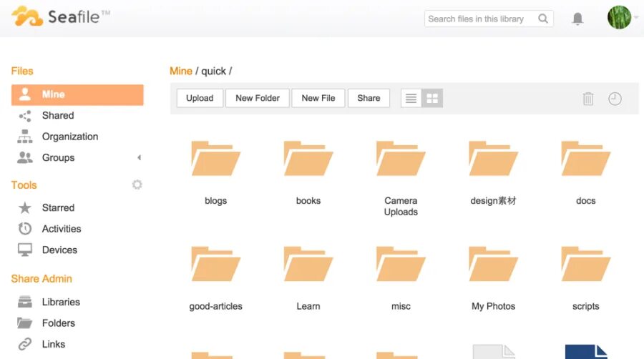The width and height of the screenshot is (644, 359).
Task: Click the design素材 label
Action: click(493, 201)
